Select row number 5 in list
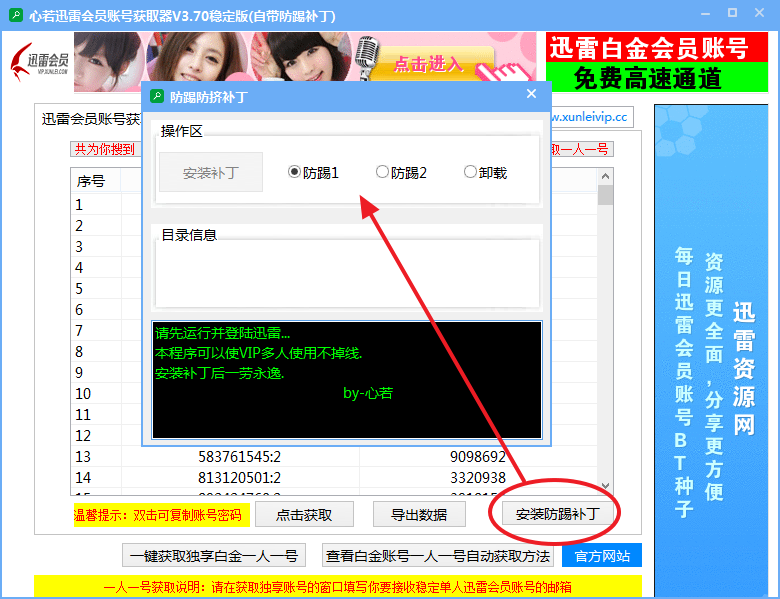The height and width of the screenshot is (599, 780). (x=79, y=289)
